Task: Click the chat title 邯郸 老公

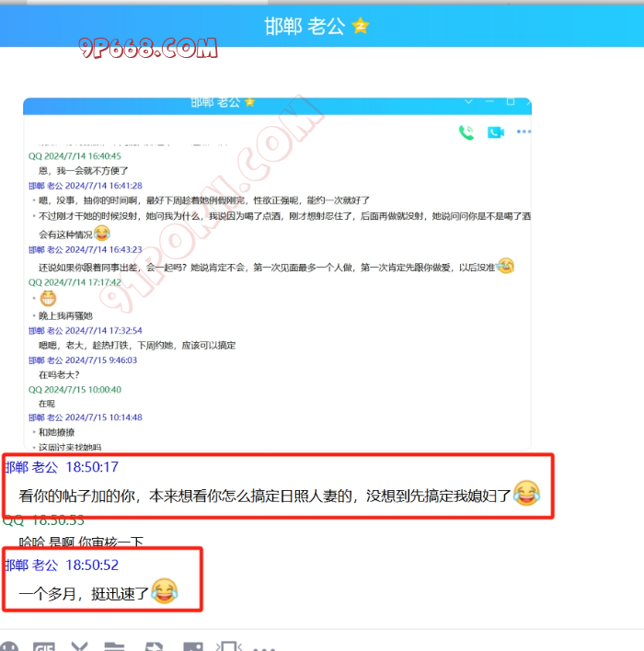Action: (305, 27)
